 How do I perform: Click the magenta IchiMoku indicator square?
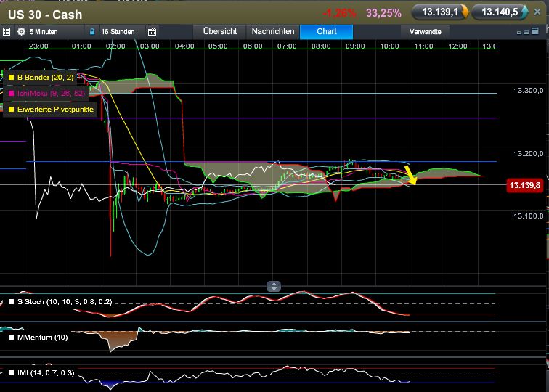click(x=11, y=93)
